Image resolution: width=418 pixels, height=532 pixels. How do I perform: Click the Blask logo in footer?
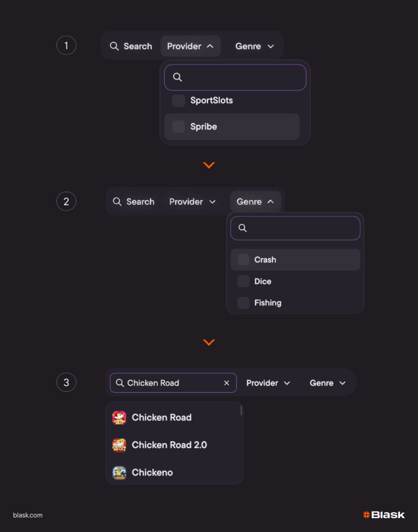point(384,515)
